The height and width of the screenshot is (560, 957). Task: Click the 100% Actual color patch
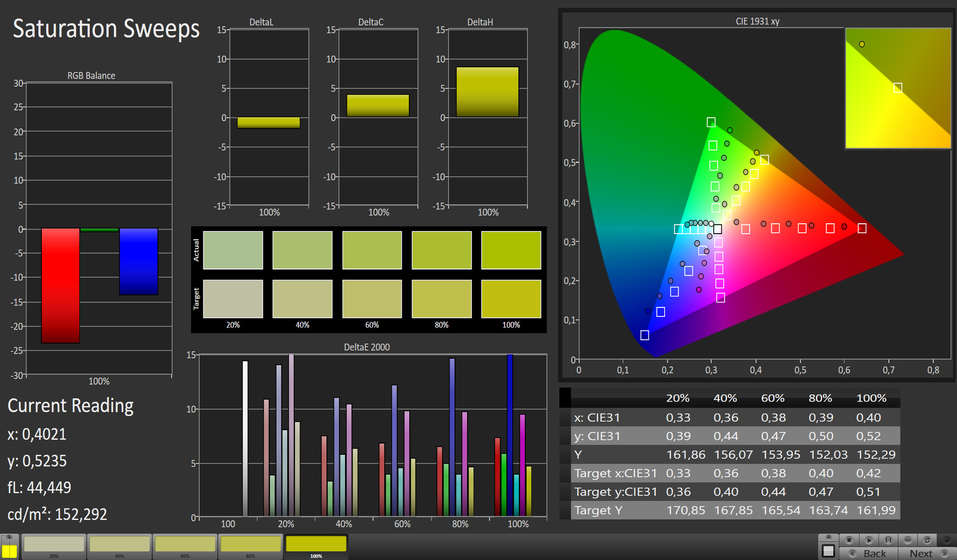click(511, 250)
